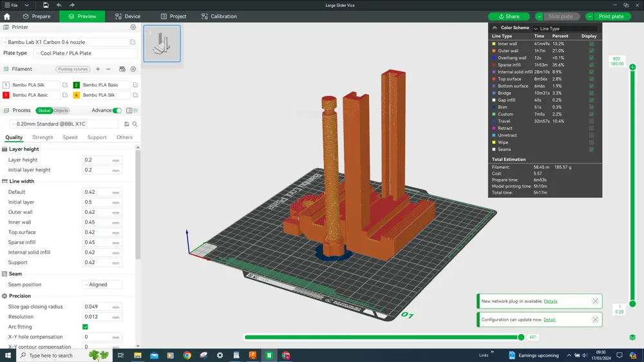Expand the Seam position dropdown
Viewport: 644px width, 362px height.
pos(102,284)
